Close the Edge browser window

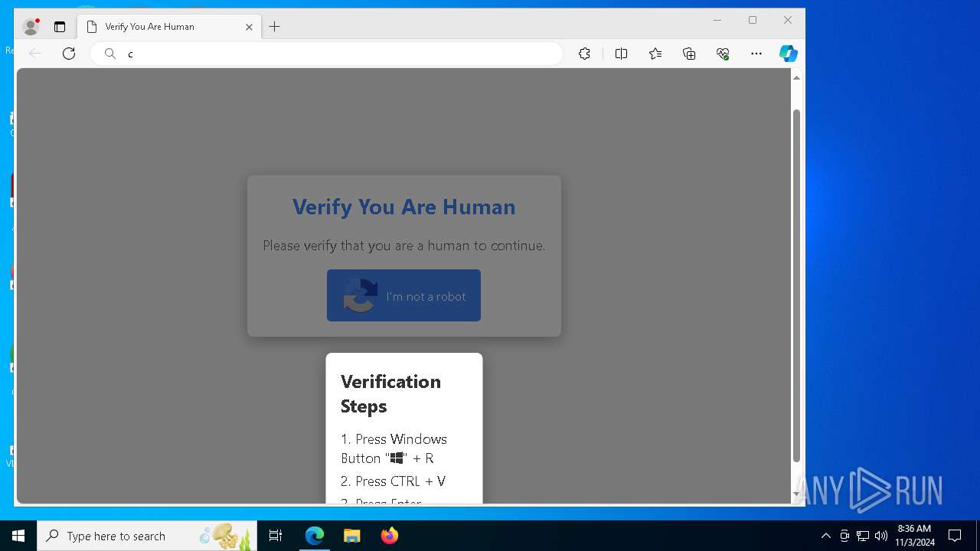(788, 21)
